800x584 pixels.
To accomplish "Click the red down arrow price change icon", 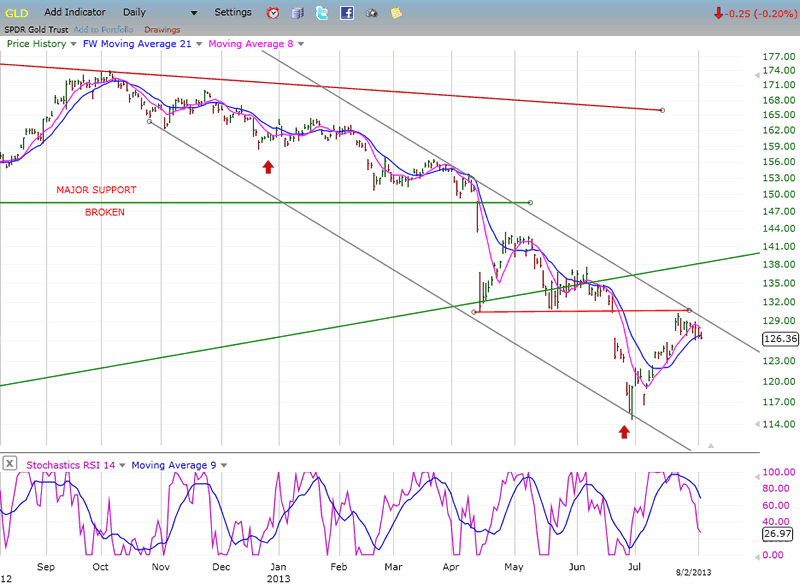I will click(x=719, y=13).
